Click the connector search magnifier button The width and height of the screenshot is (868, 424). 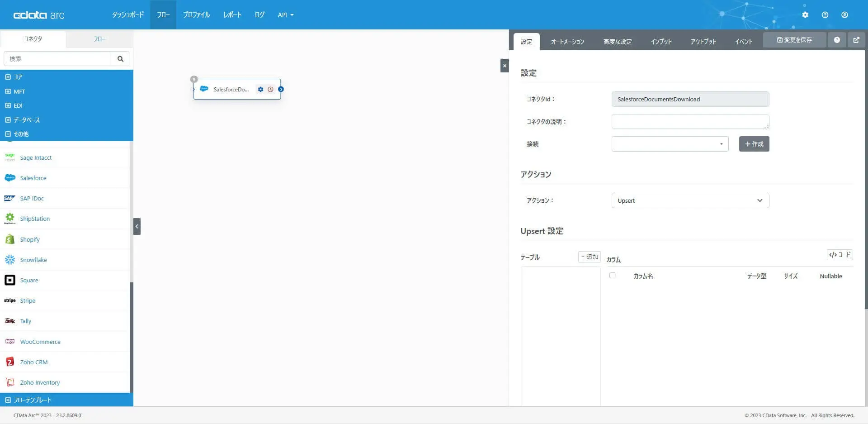120,59
